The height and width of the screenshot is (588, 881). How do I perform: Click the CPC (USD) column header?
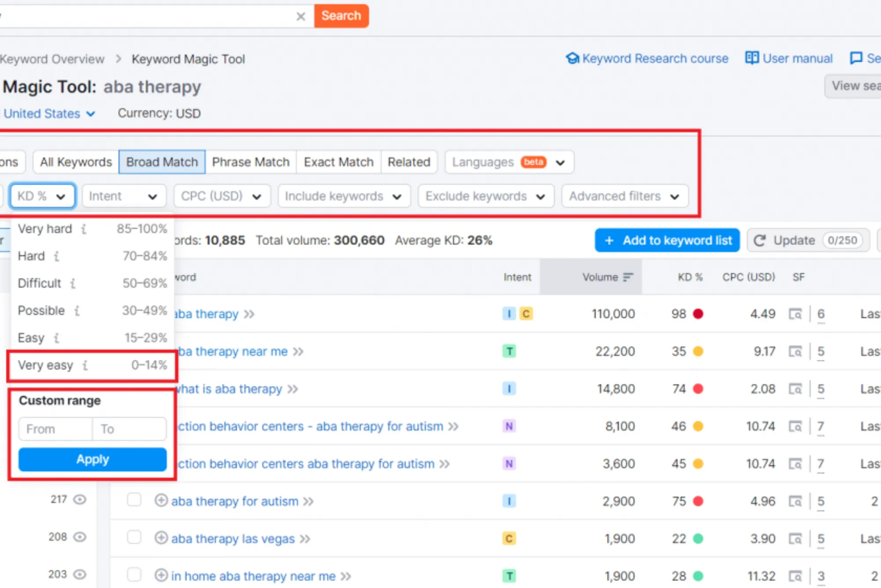[748, 277]
